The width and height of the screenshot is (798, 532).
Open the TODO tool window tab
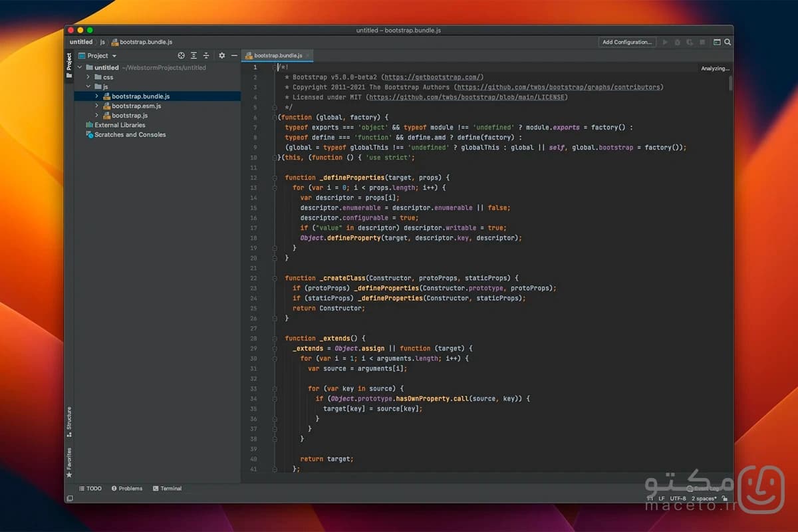point(90,488)
